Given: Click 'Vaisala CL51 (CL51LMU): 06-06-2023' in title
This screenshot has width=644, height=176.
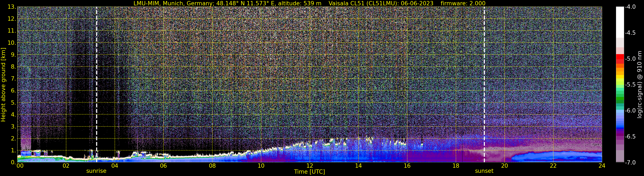Looking at the screenshot, I should click(x=381, y=3).
